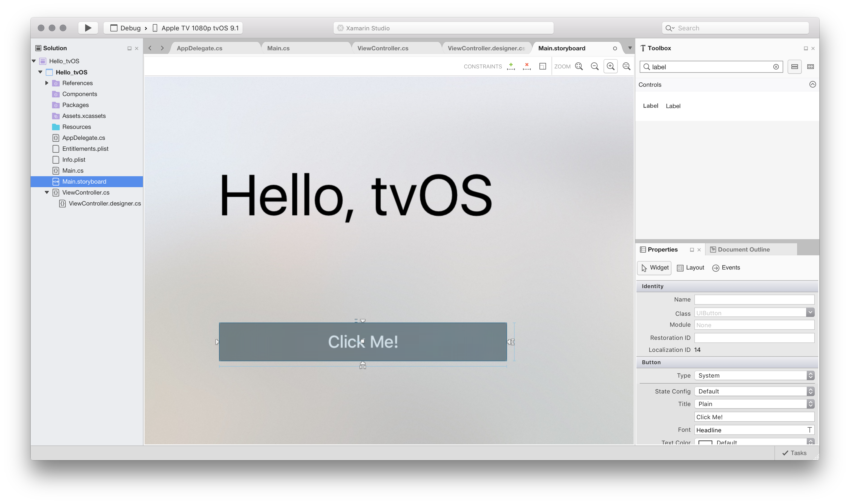Viewport: 850px width, 504px height.
Task: Click the frame icon beside CONSTRAINTS
Action: 542,66
